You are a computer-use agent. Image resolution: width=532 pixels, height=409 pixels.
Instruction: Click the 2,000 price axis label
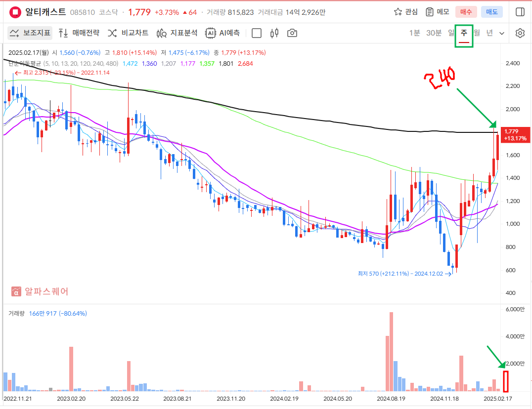[513, 109]
